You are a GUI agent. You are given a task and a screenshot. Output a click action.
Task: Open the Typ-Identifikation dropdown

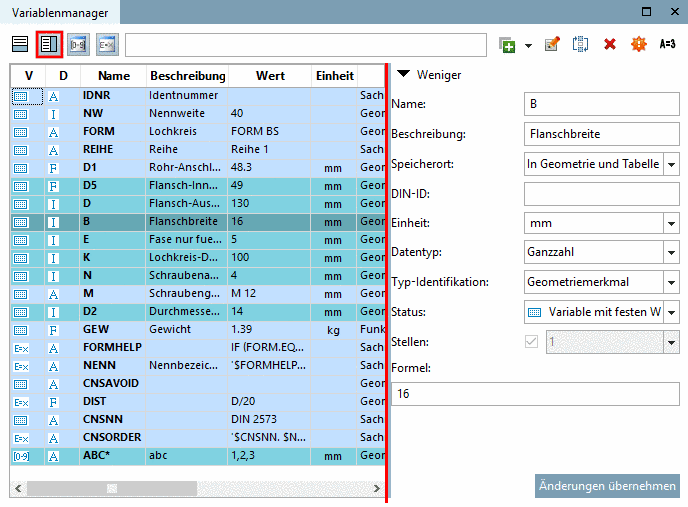[x=671, y=282]
